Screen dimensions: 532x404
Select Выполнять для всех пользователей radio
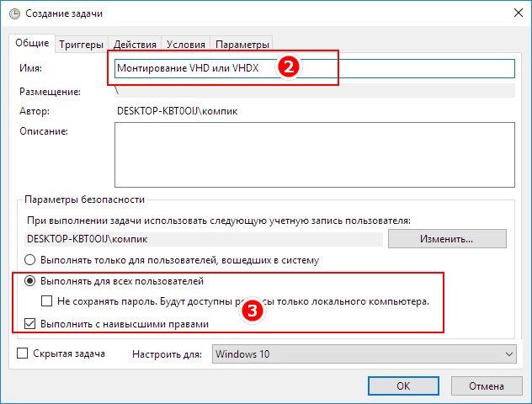29,281
